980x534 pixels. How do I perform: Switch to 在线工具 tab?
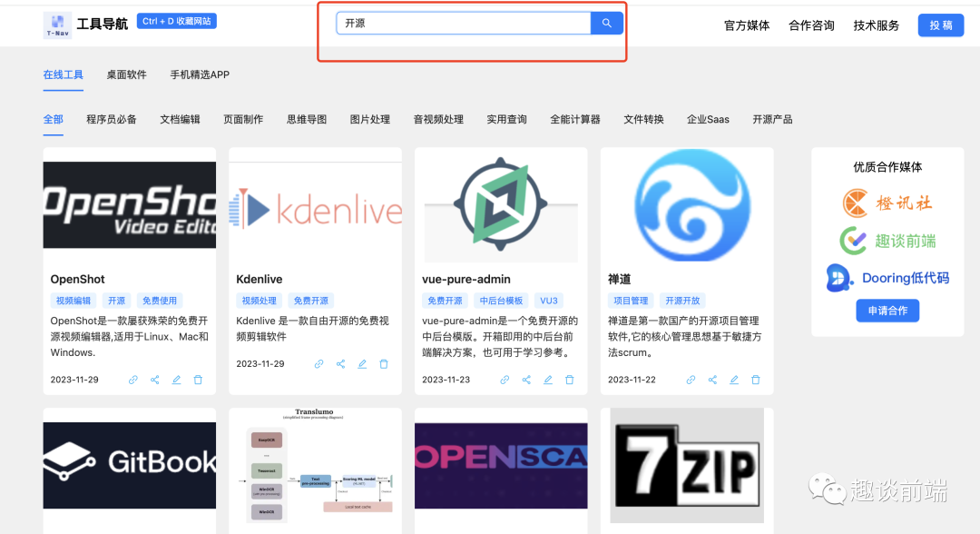64,74
